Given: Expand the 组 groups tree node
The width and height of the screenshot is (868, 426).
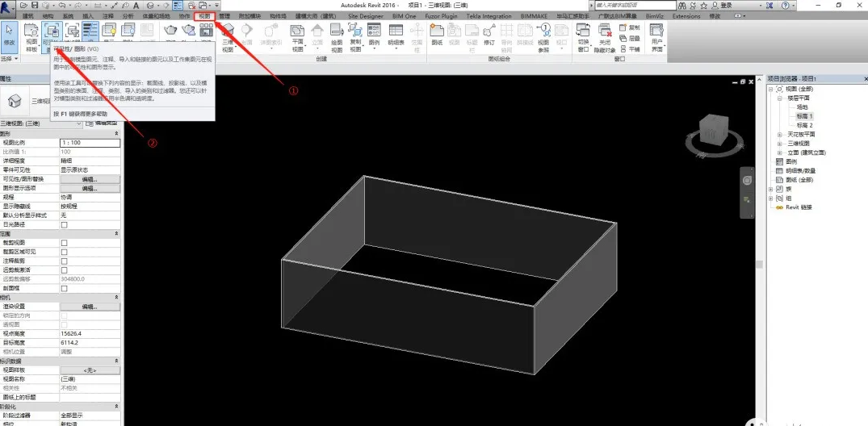Looking at the screenshot, I should (771, 198).
